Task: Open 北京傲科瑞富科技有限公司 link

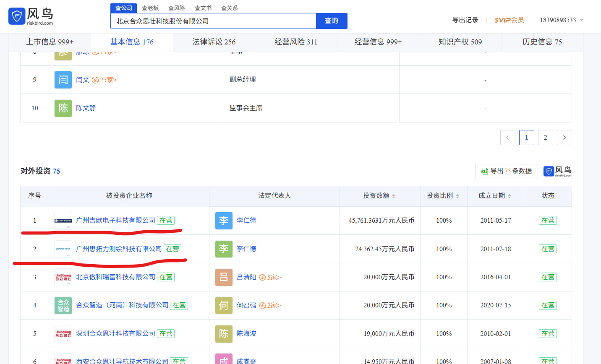Action: coord(116,277)
